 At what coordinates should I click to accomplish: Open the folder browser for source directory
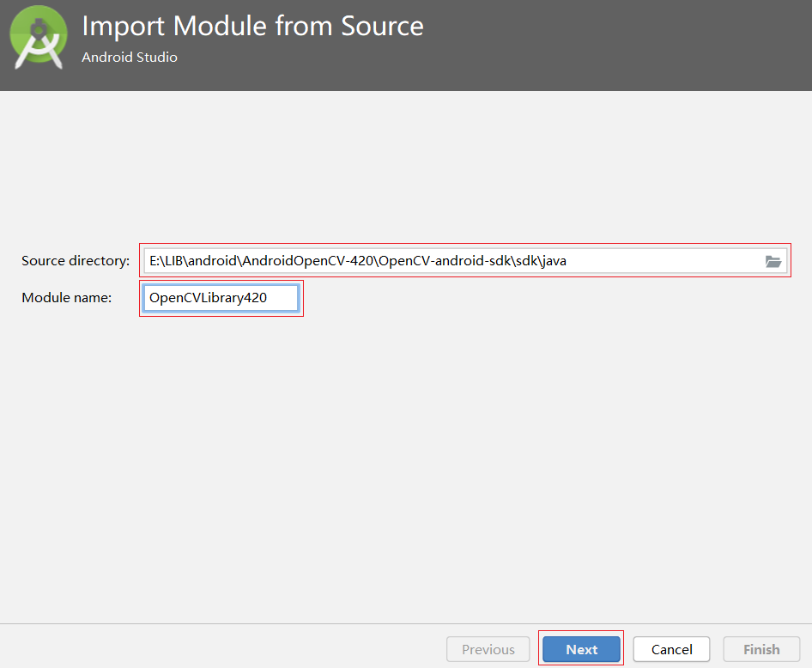click(773, 260)
